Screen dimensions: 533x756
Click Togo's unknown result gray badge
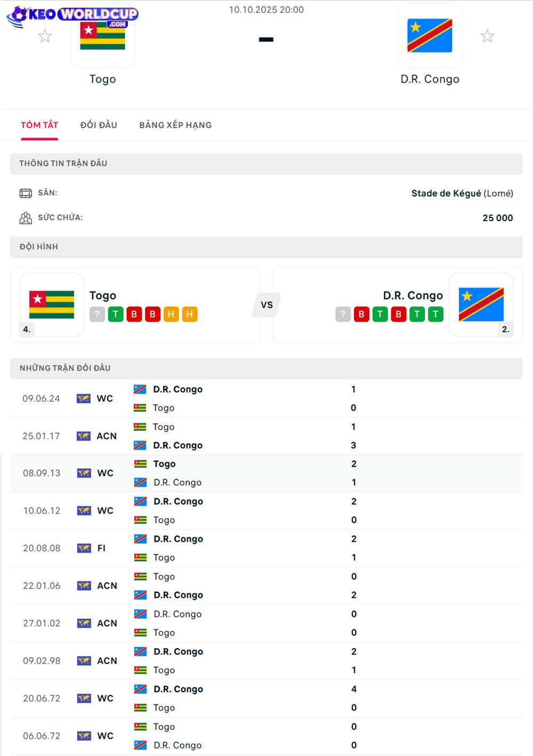pyautogui.click(x=97, y=314)
